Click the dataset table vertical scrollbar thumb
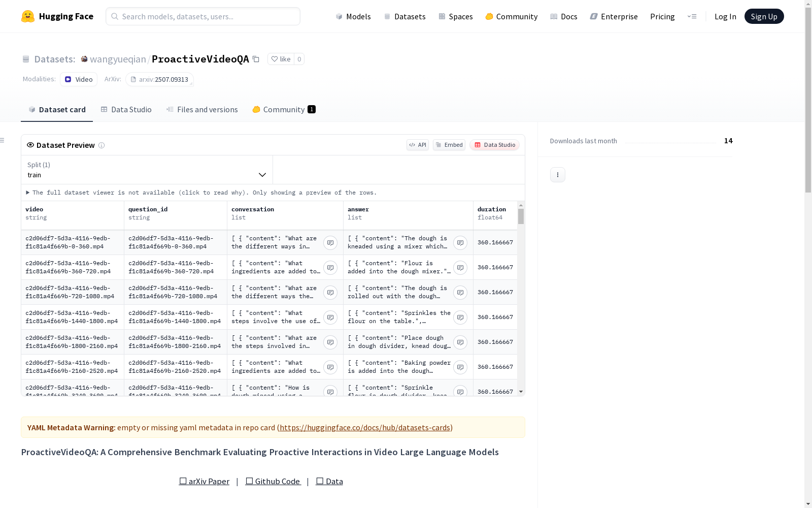The width and height of the screenshot is (812, 508). [521, 216]
